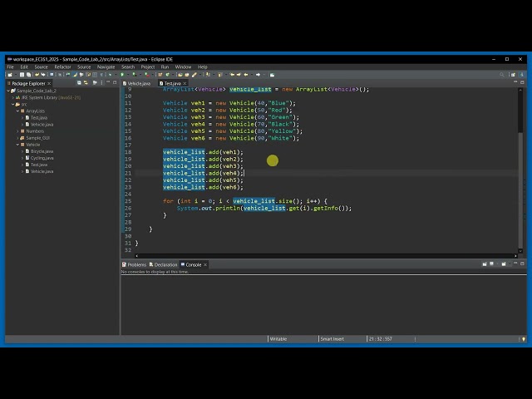
Task: Click cursor position 21 : 32 : 557
Action: point(381,339)
